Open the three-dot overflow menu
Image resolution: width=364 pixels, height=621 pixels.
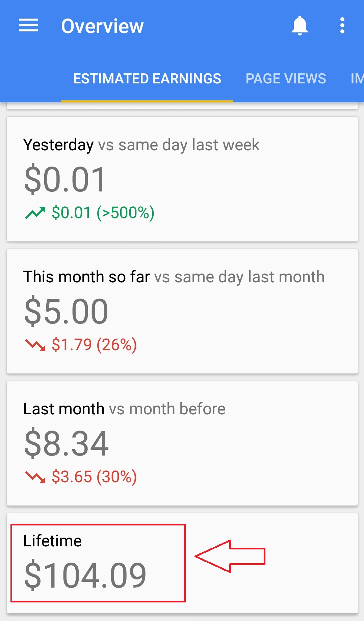tap(342, 26)
